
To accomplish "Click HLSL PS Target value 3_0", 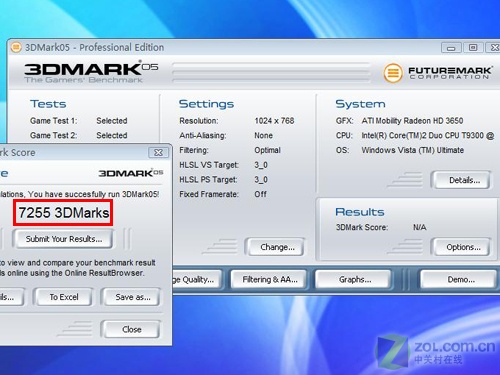I will coord(261,180).
